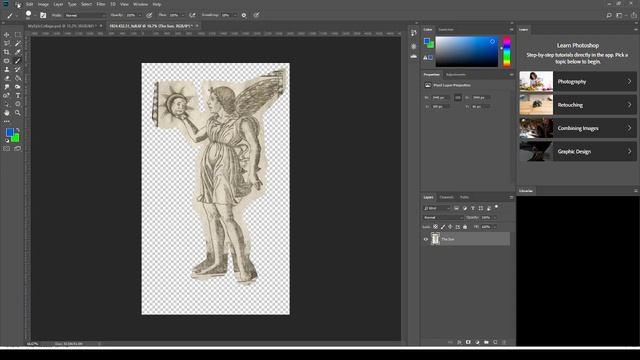Select the Horizontal Type tool
Viewport: 640px width, 360px height.
(x=18, y=95)
